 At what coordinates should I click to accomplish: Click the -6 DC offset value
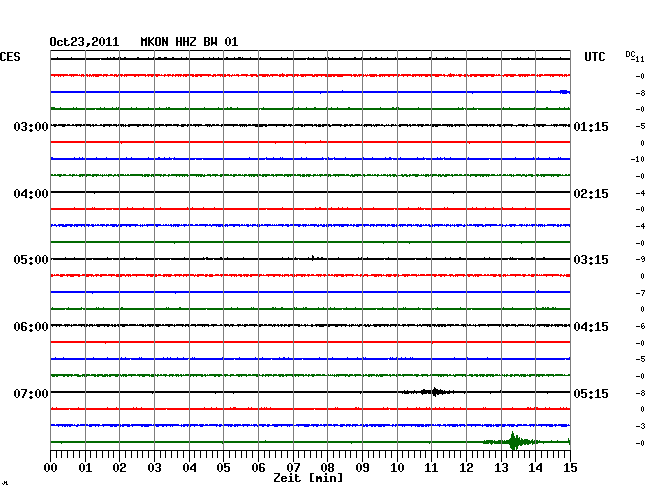(640, 326)
